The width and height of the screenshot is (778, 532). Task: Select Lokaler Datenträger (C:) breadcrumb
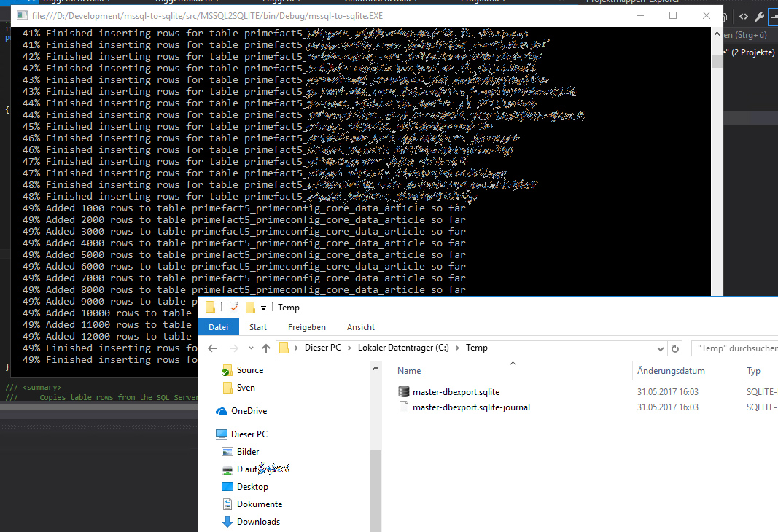click(403, 348)
